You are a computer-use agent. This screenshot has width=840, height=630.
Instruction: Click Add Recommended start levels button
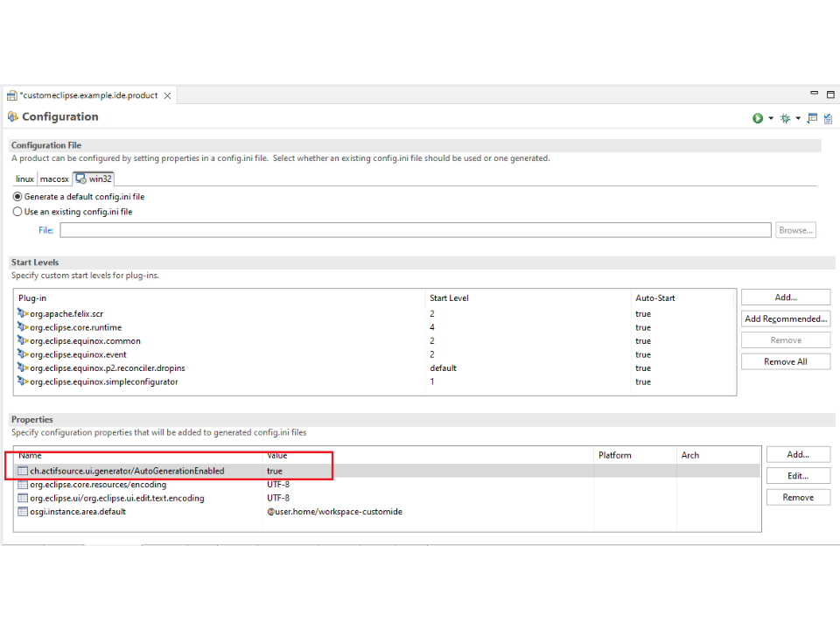tap(785, 318)
